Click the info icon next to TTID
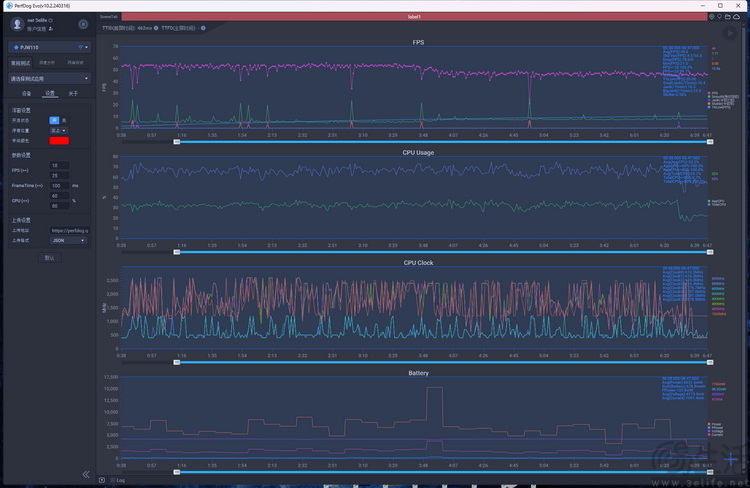Viewport: 750px width, 488px height. (156, 28)
